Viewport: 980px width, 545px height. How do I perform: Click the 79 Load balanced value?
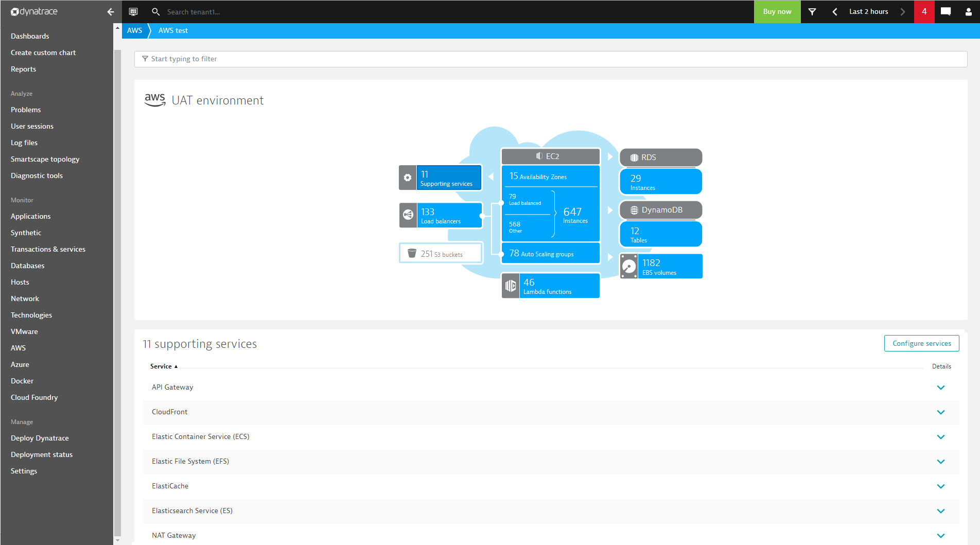click(525, 199)
